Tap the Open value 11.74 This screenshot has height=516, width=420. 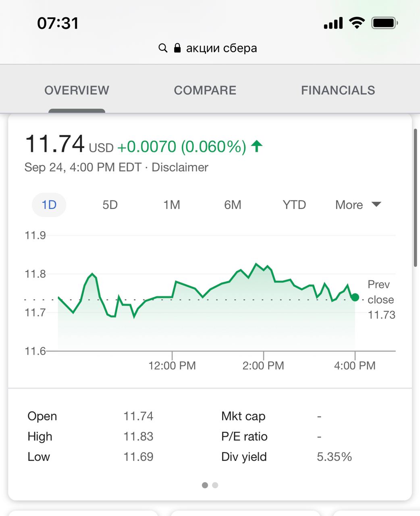pos(138,416)
